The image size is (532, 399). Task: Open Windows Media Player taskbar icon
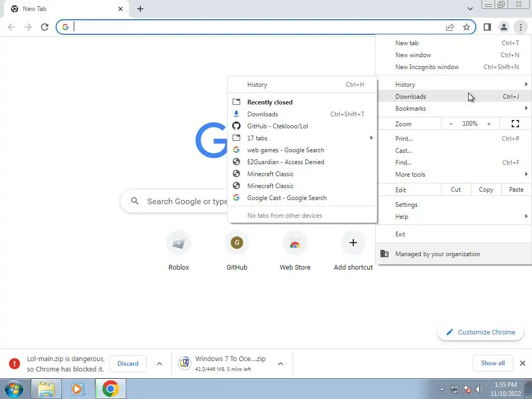pyautogui.click(x=78, y=389)
